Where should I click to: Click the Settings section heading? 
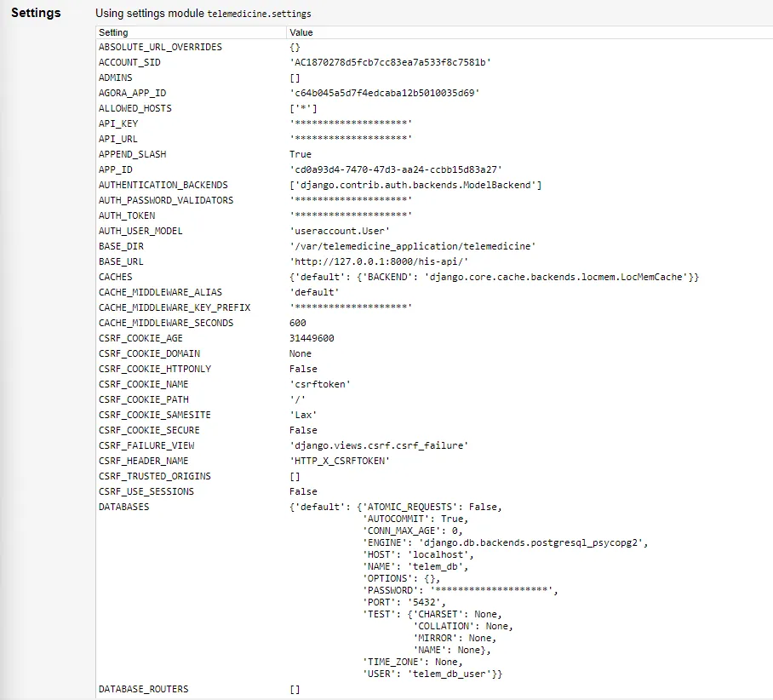(x=36, y=14)
